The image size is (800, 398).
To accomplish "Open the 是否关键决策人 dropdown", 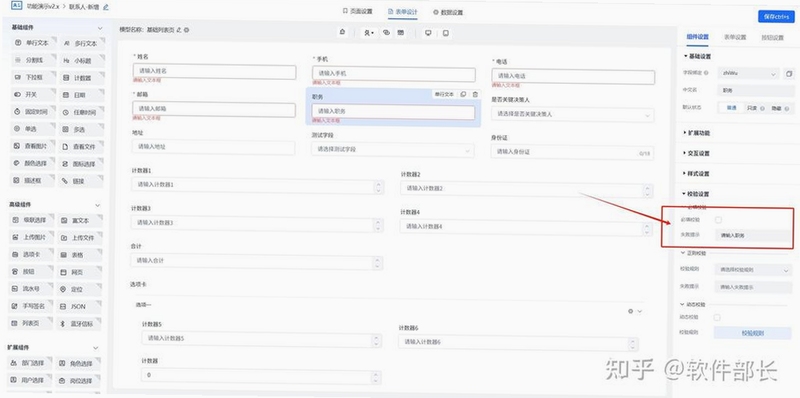I will pyautogui.click(x=572, y=114).
